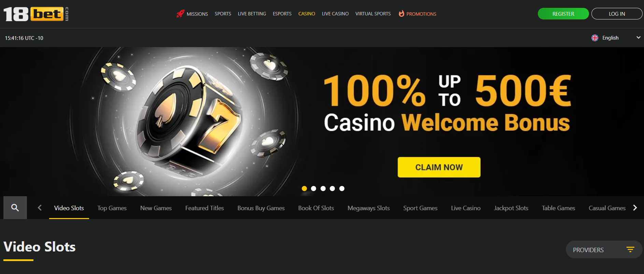644x274 pixels.
Task: Click the 18bet logo
Action: click(x=36, y=14)
